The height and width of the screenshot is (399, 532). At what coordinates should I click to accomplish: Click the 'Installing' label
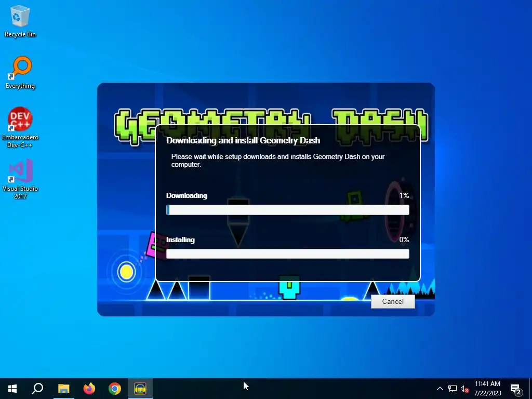(x=180, y=240)
